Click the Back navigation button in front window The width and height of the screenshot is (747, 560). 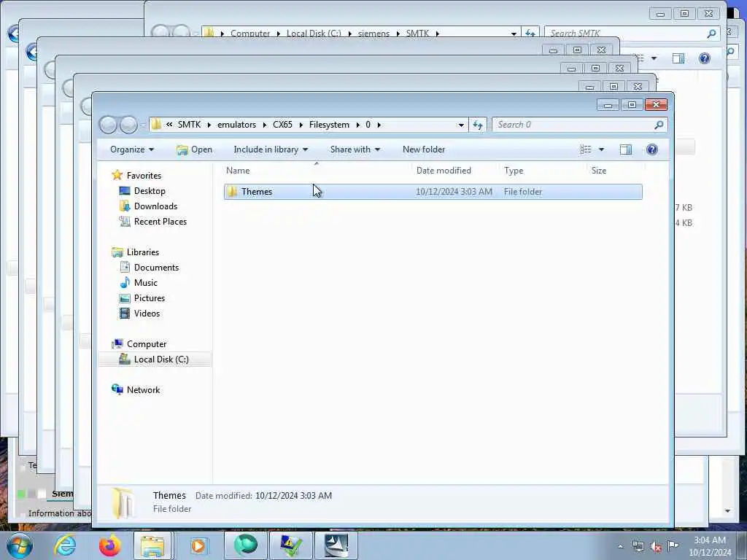[x=108, y=125]
